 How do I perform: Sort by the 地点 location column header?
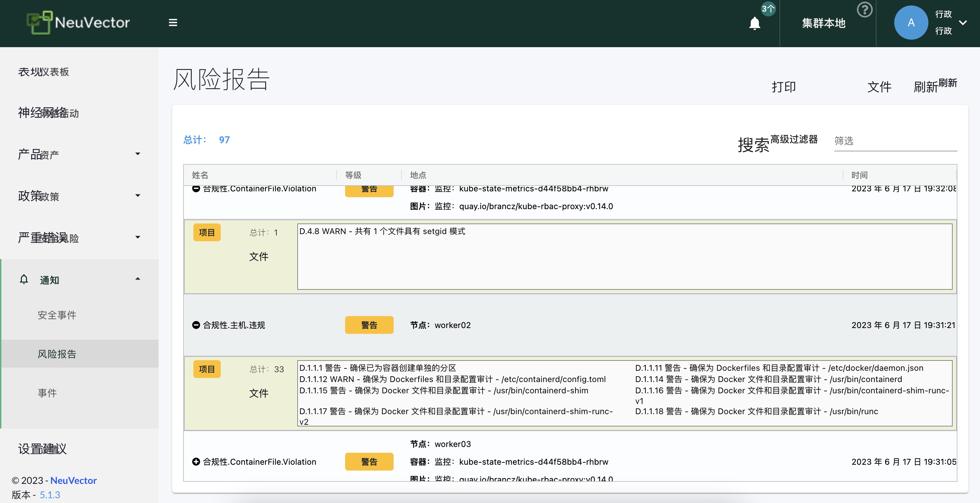pyautogui.click(x=418, y=175)
